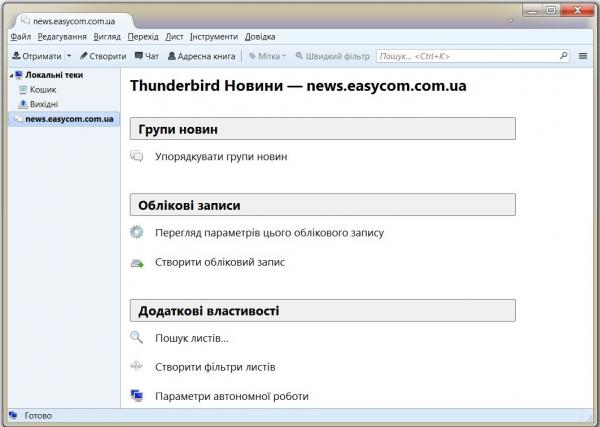Open the Вигляд menu
The width and height of the screenshot is (600, 427).
click(107, 37)
